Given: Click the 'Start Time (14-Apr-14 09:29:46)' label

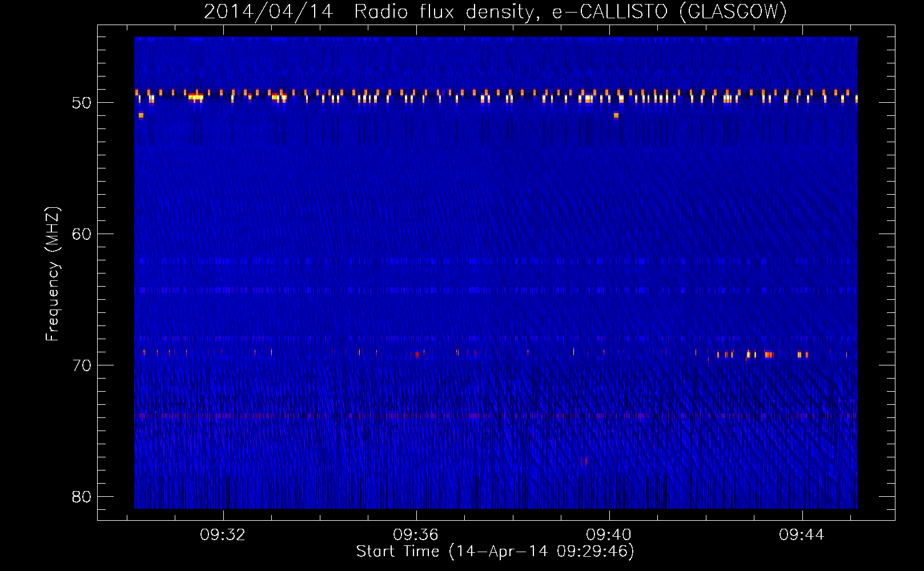Looking at the screenshot, I should tap(495, 552).
